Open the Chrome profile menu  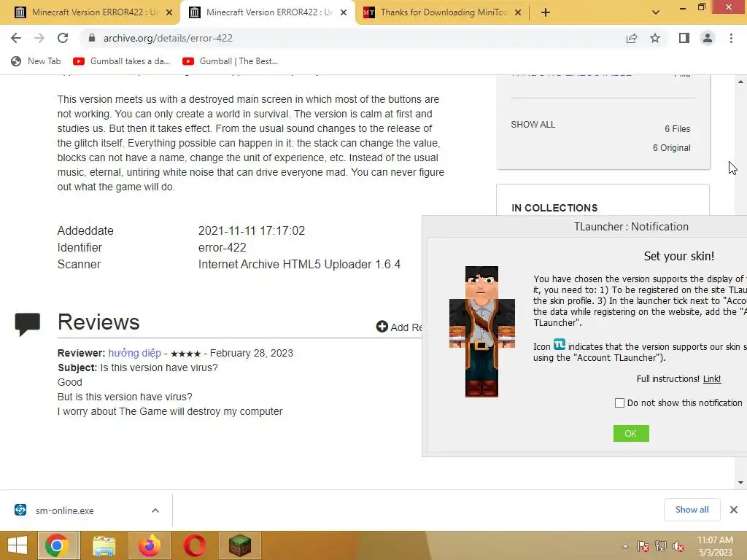708,38
